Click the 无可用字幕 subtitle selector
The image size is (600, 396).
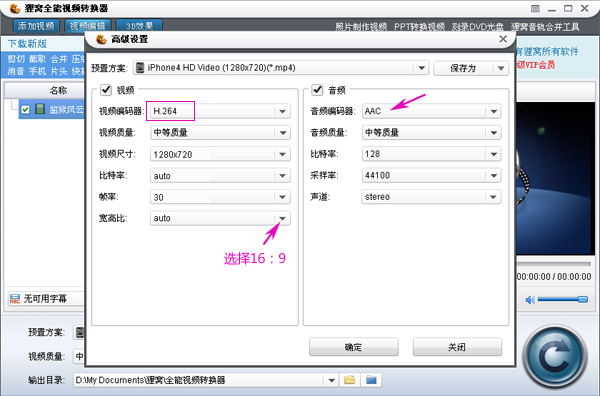[46, 298]
